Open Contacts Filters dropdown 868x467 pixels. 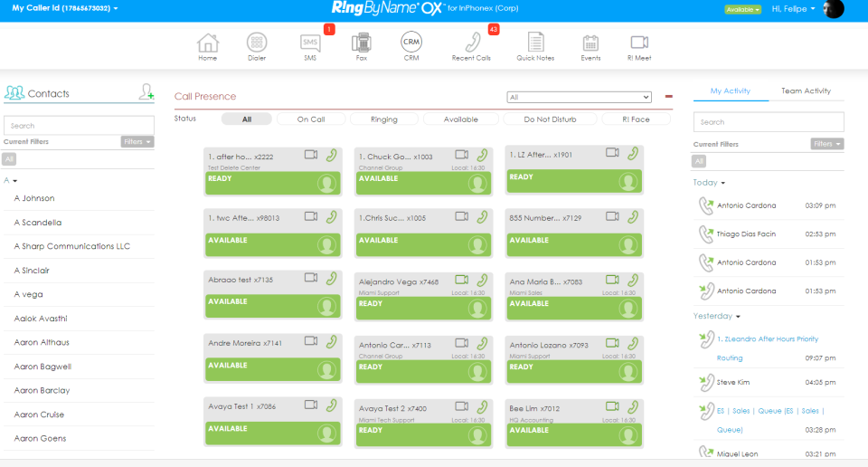point(137,142)
